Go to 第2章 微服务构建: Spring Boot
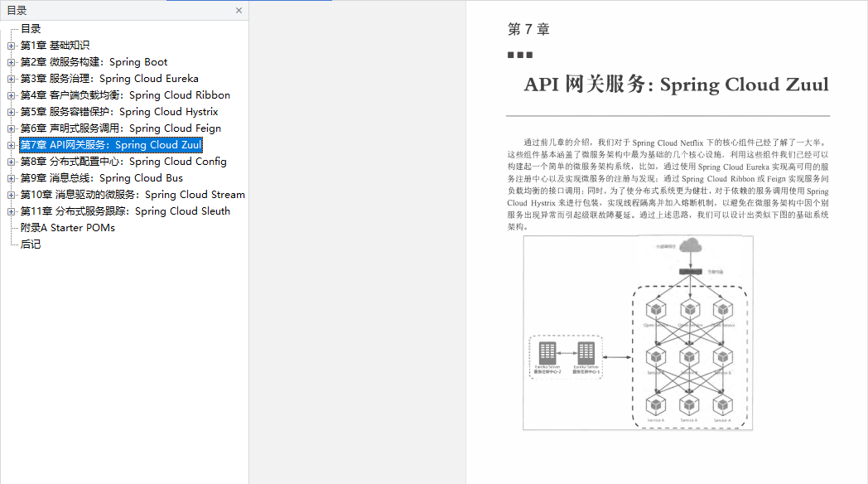The height and width of the screenshot is (484, 868). [x=94, y=62]
